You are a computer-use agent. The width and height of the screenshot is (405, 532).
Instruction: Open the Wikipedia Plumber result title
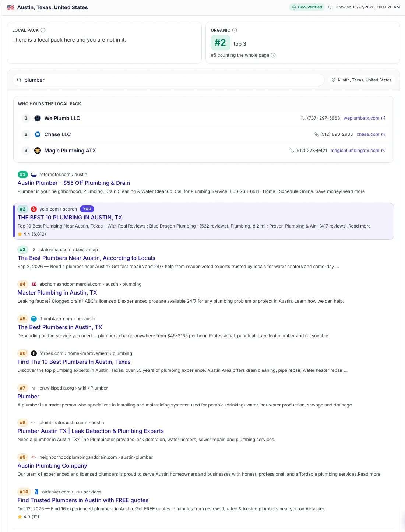[28, 397]
